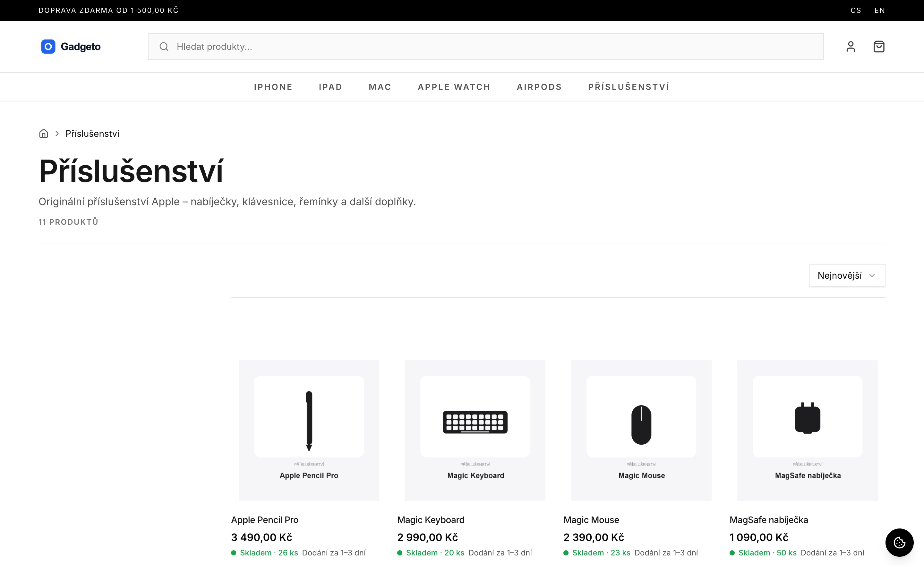This screenshot has height=567, width=924.
Task: Click the Příslušenství page heading
Action: tap(131, 171)
